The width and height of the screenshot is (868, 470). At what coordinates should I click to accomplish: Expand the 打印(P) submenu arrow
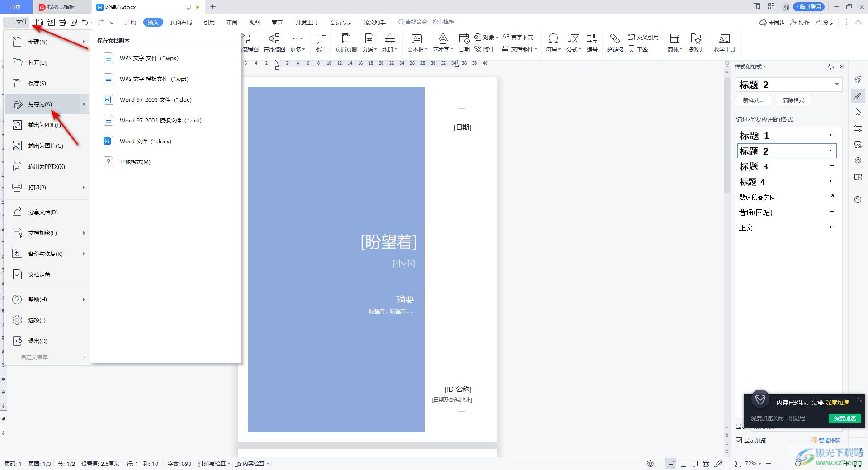click(84, 188)
